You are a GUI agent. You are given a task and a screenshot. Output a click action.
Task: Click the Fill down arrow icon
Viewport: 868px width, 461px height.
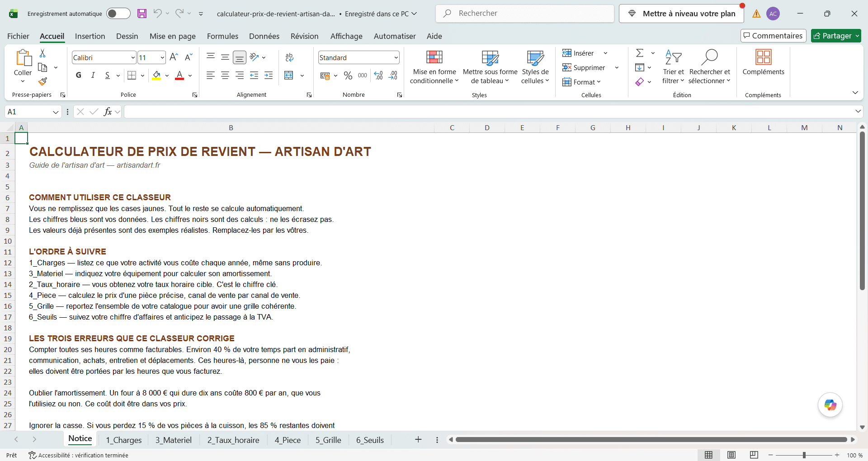click(640, 68)
